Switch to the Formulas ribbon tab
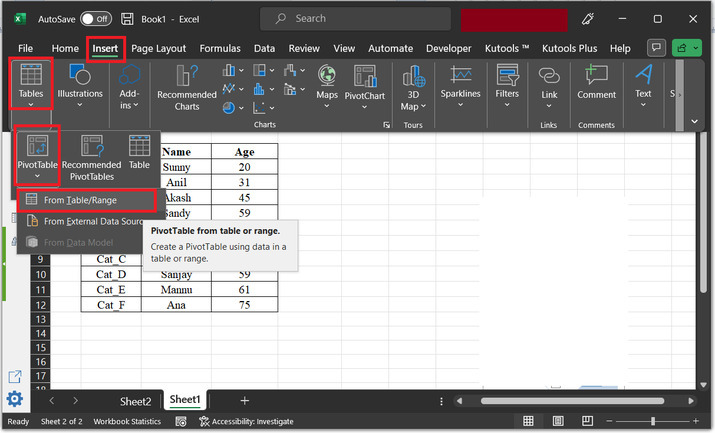The width and height of the screenshot is (715, 433). click(220, 48)
